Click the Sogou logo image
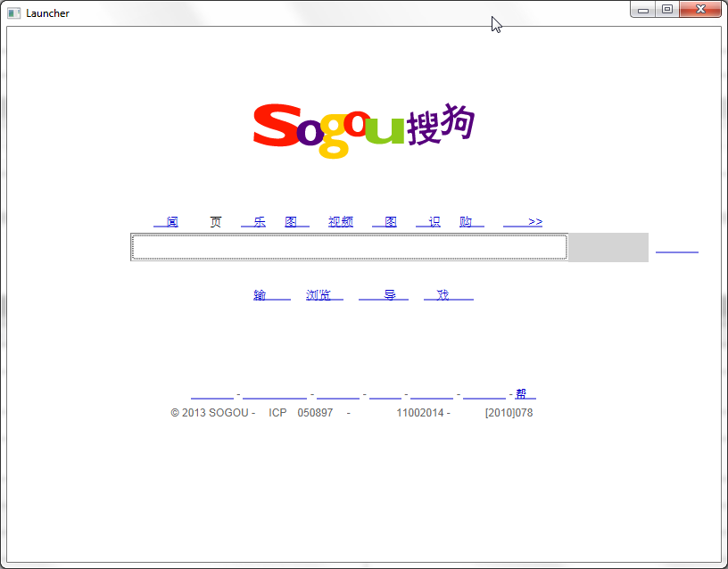The width and height of the screenshot is (728, 569). pos(363,128)
